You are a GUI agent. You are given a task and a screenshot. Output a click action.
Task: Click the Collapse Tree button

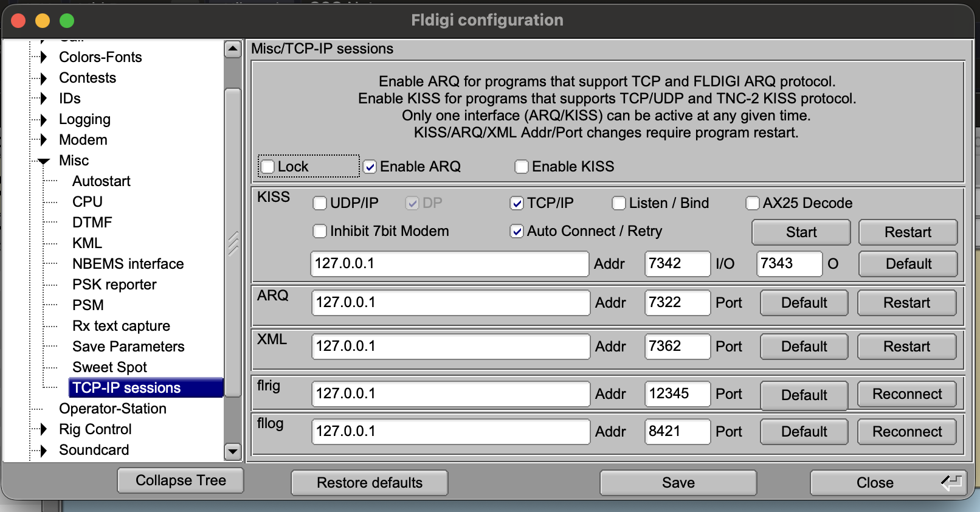click(x=181, y=480)
